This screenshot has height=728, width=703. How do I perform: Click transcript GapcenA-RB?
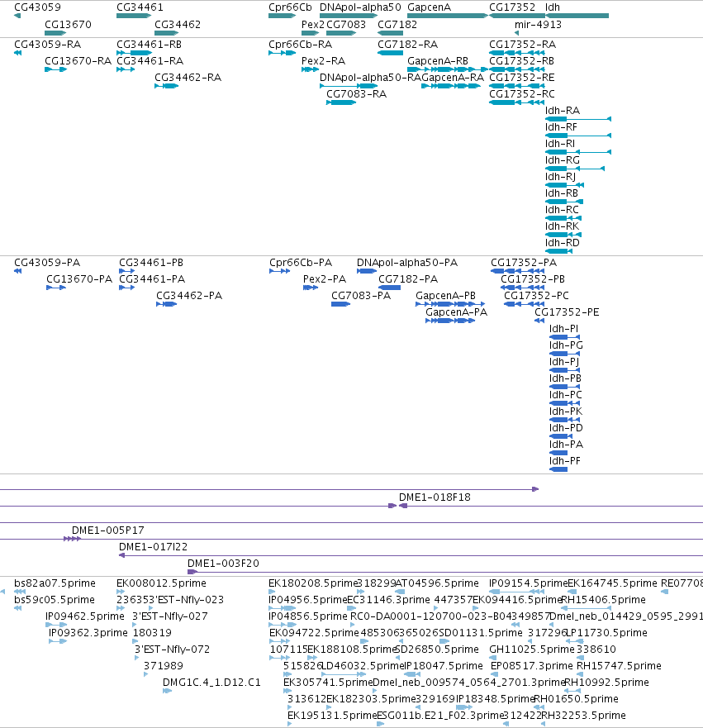click(438, 61)
